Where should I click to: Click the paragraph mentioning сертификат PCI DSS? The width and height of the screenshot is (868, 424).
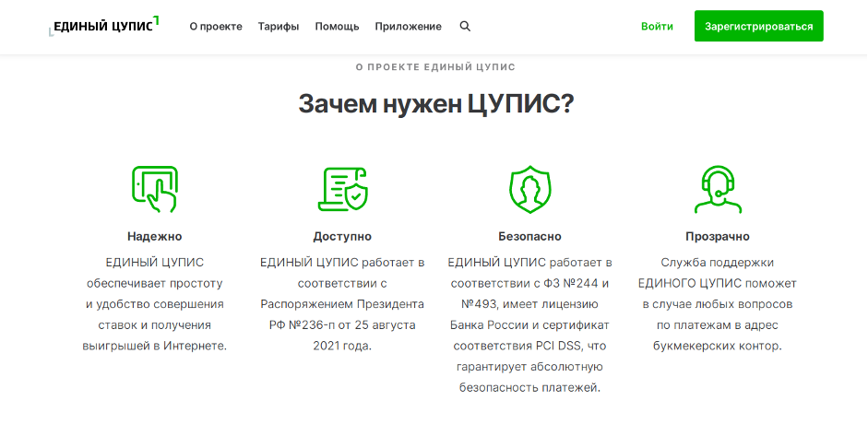(x=529, y=324)
